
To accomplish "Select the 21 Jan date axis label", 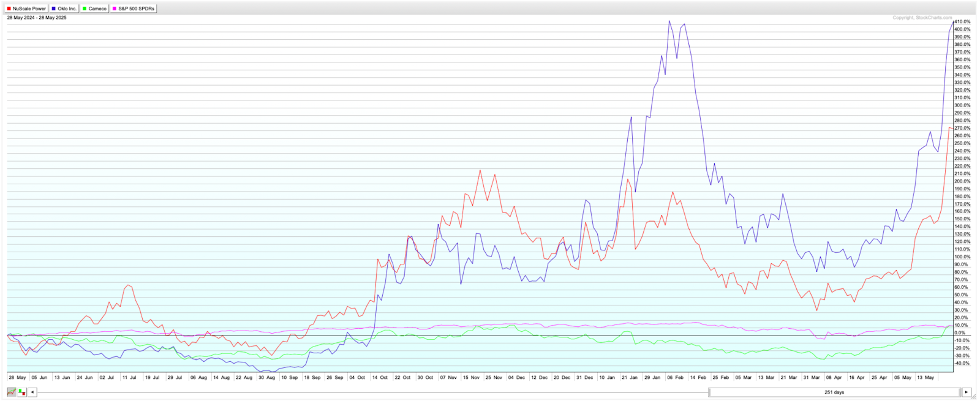I will [x=630, y=378].
